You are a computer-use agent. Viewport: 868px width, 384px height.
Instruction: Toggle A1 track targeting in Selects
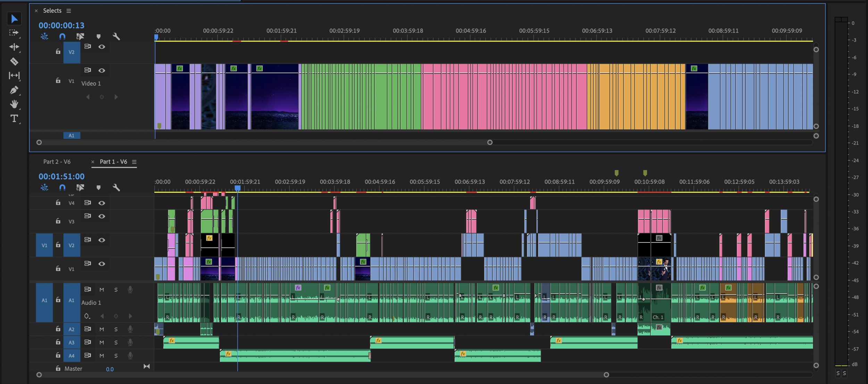pos(72,136)
